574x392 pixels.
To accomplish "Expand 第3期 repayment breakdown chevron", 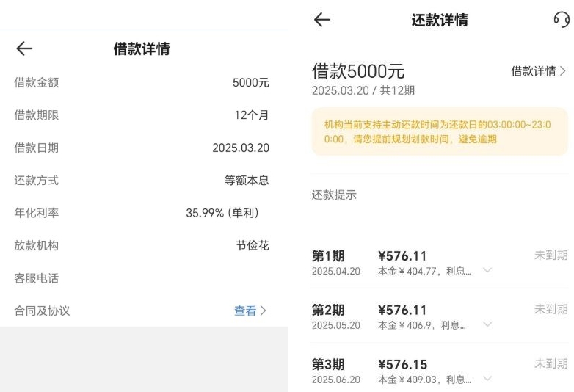I will pyautogui.click(x=487, y=379).
